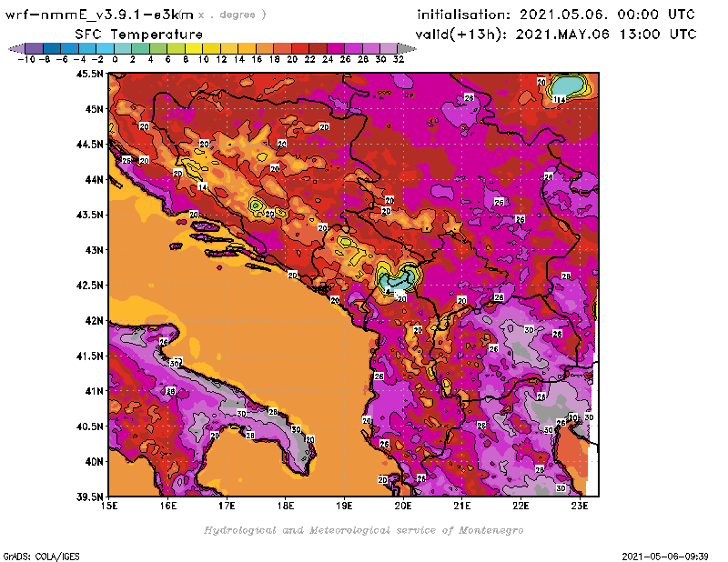Viewport: 728px width, 562px height.
Task: Click the cyan heart-shaped cold area near 42.5N 20E
Action: 398,278
